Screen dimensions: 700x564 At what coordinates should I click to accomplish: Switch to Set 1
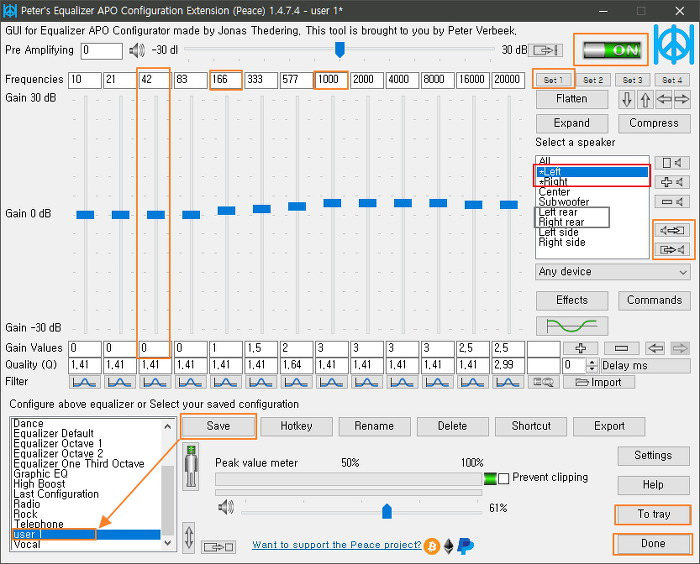tap(554, 80)
